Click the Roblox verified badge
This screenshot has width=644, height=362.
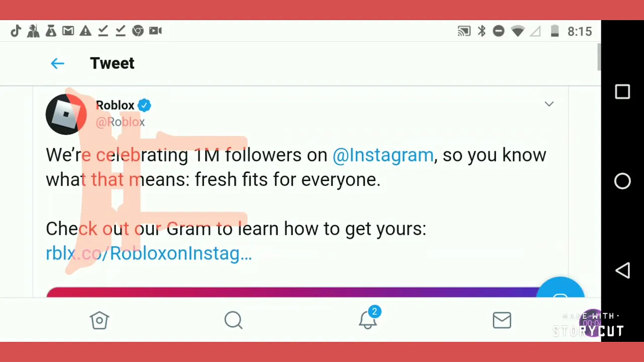[x=144, y=105]
